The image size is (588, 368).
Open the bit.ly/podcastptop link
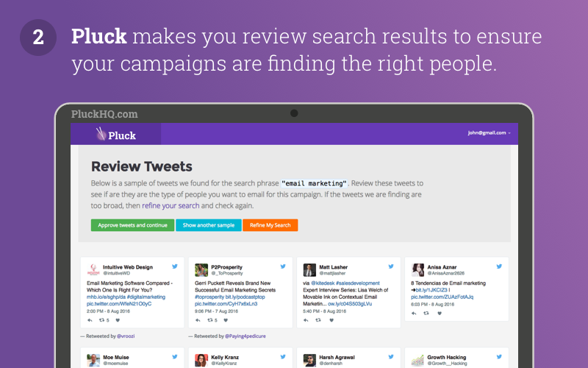click(x=245, y=297)
